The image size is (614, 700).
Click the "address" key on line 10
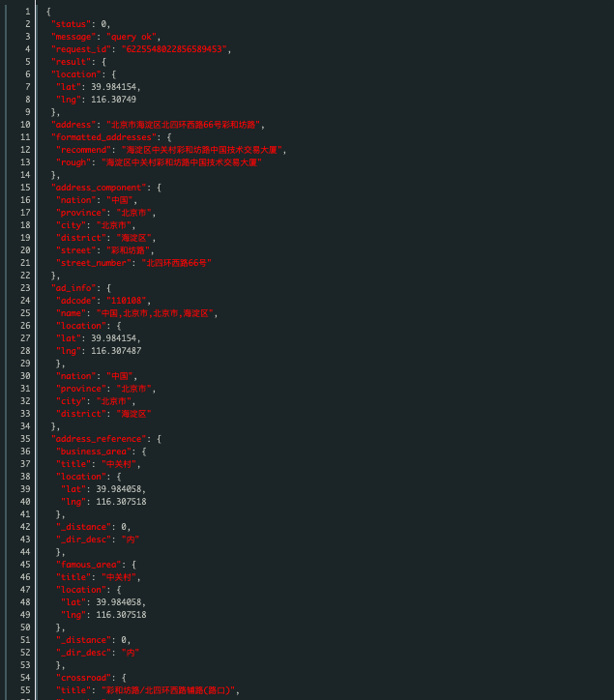[73, 125]
